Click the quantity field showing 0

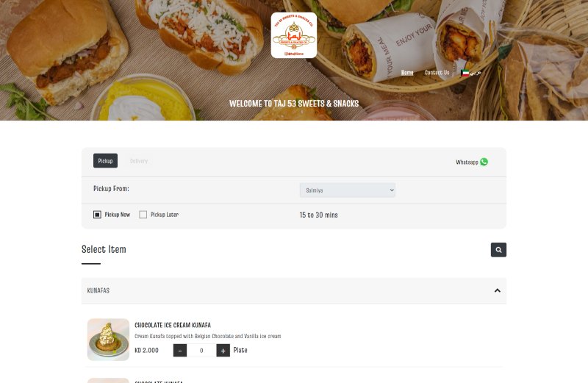201,351
